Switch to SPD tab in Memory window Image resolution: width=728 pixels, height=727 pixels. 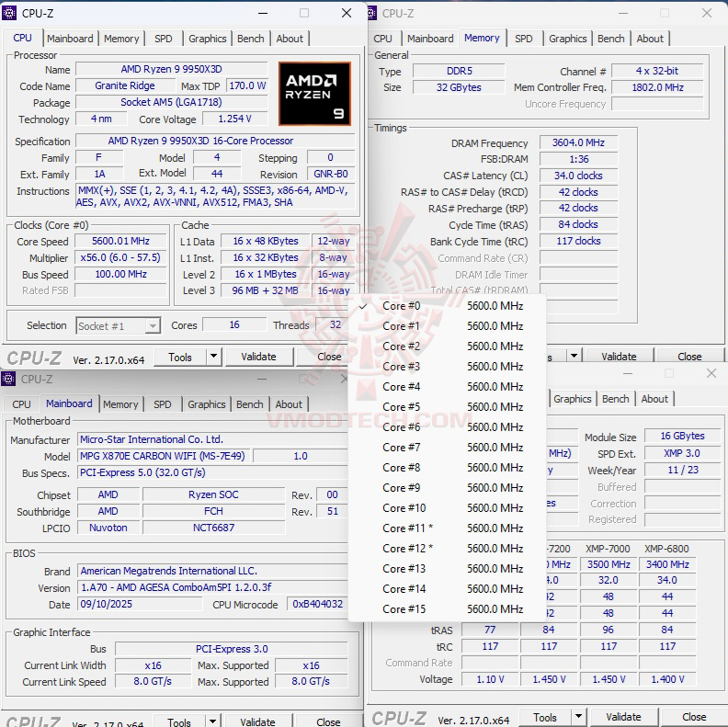[x=524, y=39]
